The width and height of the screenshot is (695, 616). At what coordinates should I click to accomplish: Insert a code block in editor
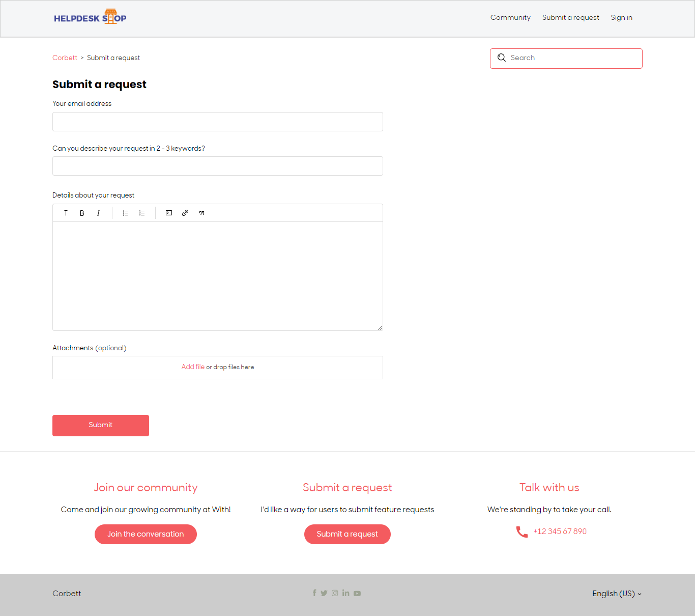point(169,213)
